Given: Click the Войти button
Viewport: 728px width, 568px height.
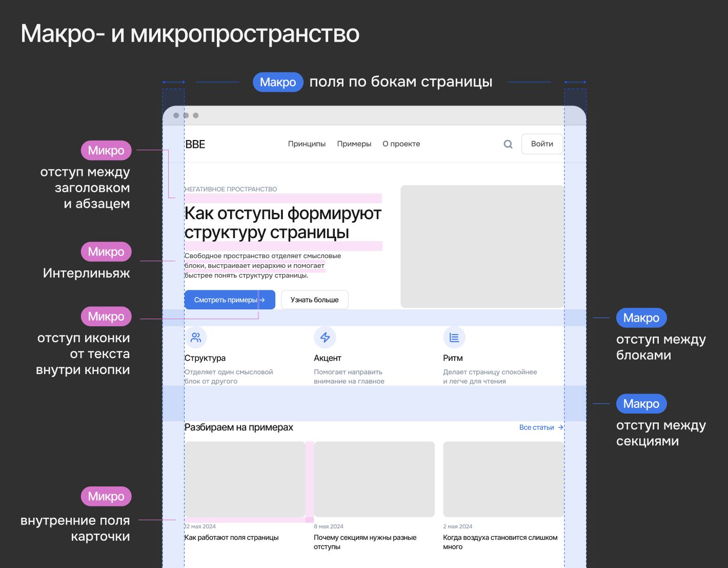Looking at the screenshot, I should click(542, 144).
